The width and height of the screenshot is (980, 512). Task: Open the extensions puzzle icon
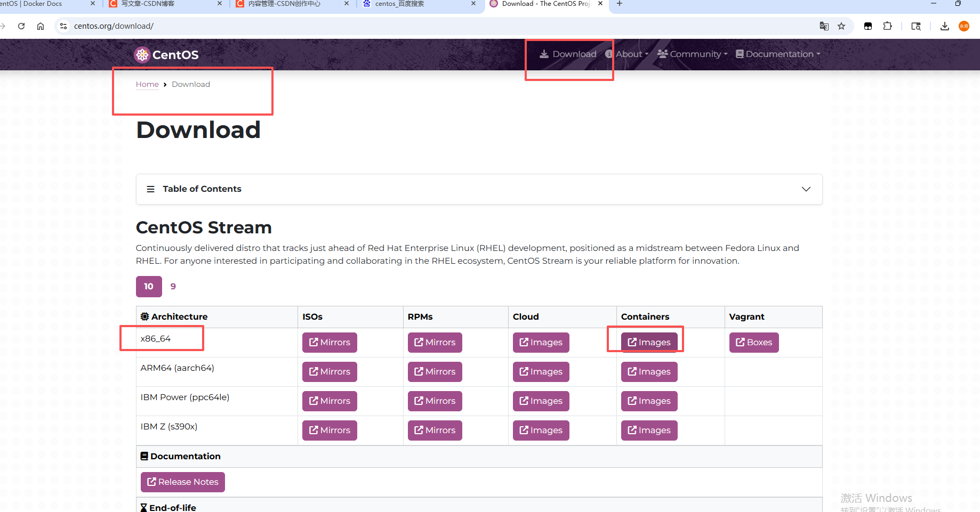pyautogui.click(x=887, y=26)
